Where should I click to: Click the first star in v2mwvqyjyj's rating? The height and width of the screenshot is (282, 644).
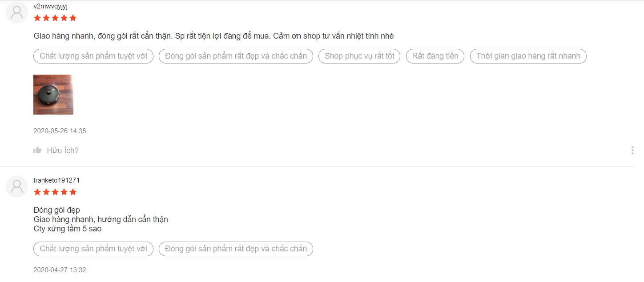point(37,18)
